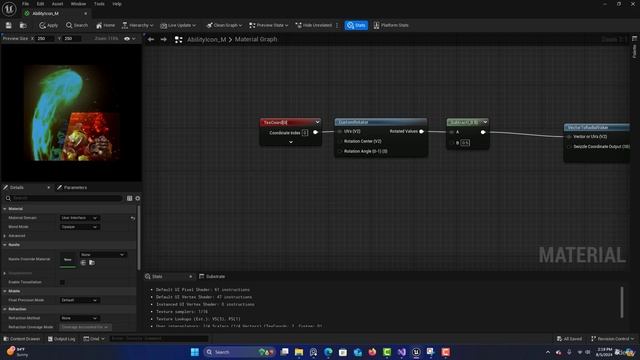Open the Hierarchy dropdown
Viewport: 640px width, 360px height.
(x=138, y=25)
